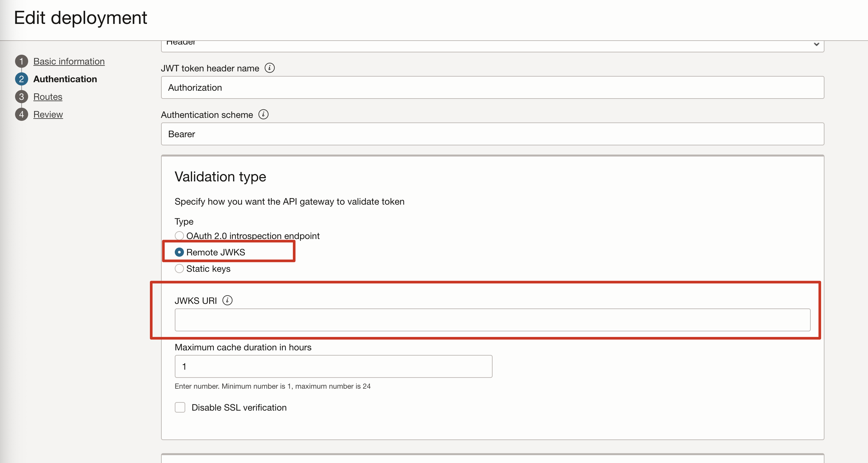Click info icon next to Authentication scheme
The width and height of the screenshot is (868, 463).
[x=263, y=114]
